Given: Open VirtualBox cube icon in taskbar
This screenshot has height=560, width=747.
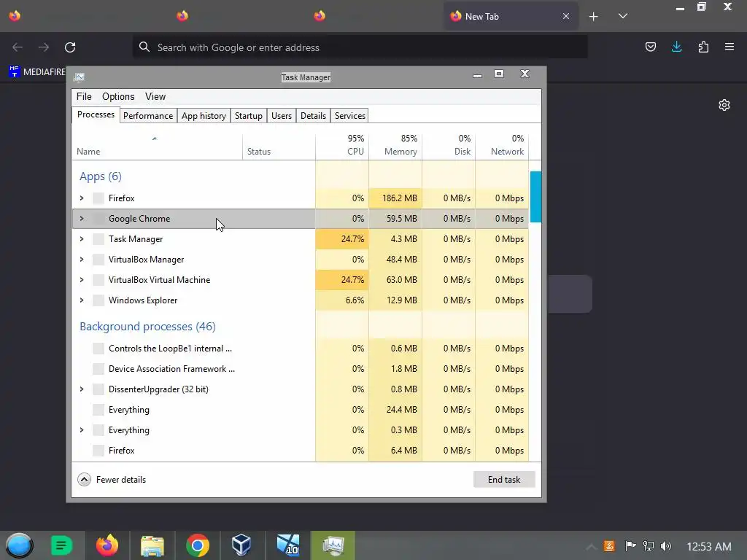Looking at the screenshot, I should [x=241, y=545].
